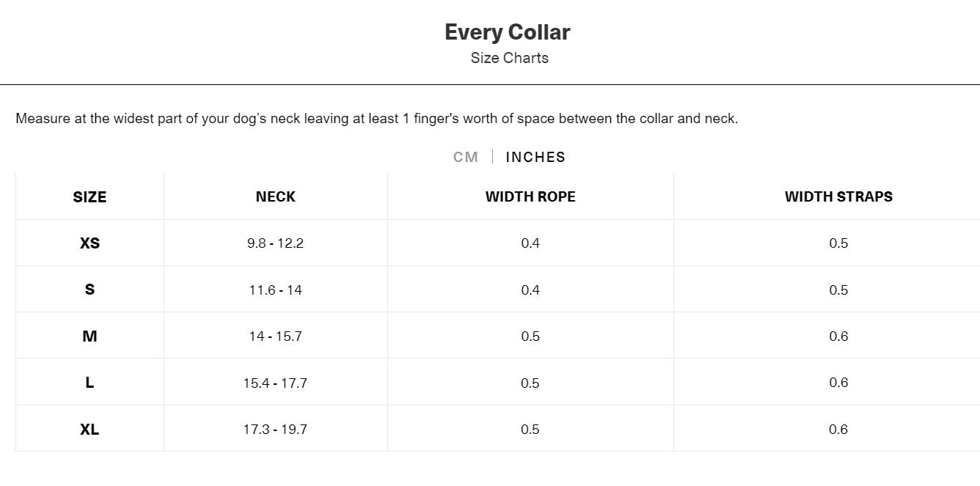
Task: Switch units to CM
Action: [x=465, y=157]
